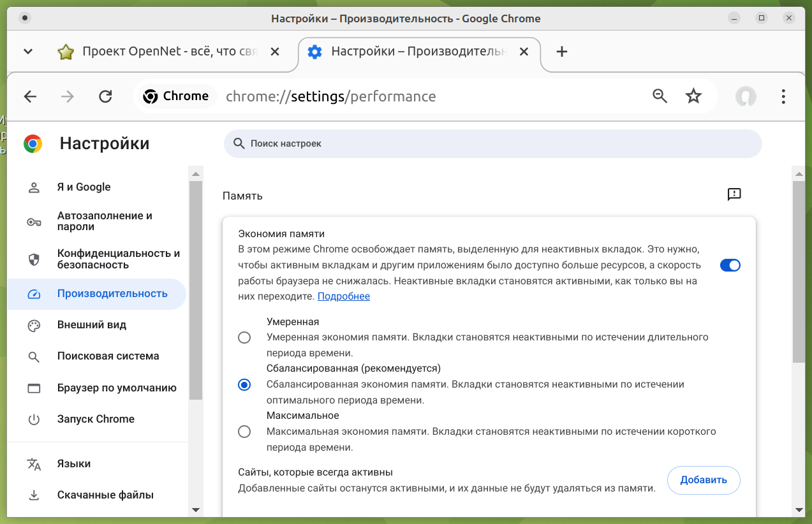Image resolution: width=812 pixels, height=524 pixels.
Task: Click the Добавить button
Action: pos(703,480)
